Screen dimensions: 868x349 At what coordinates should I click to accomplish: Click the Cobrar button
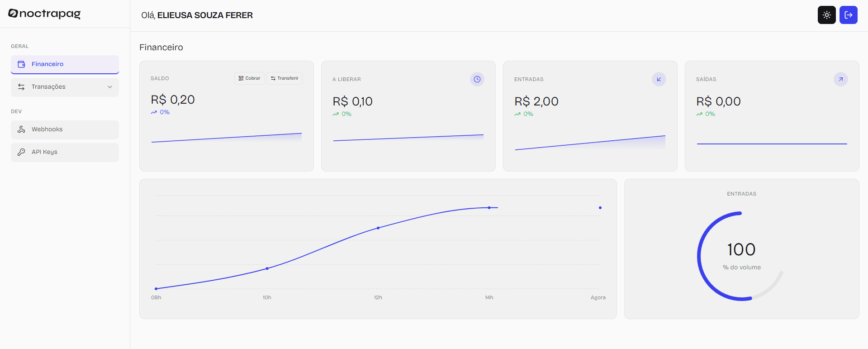249,78
